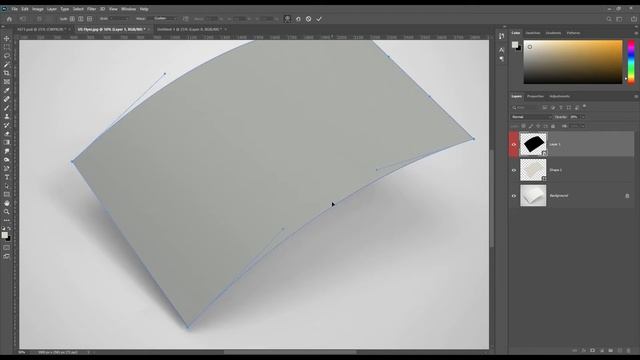Select the Hand tool

coord(7,203)
